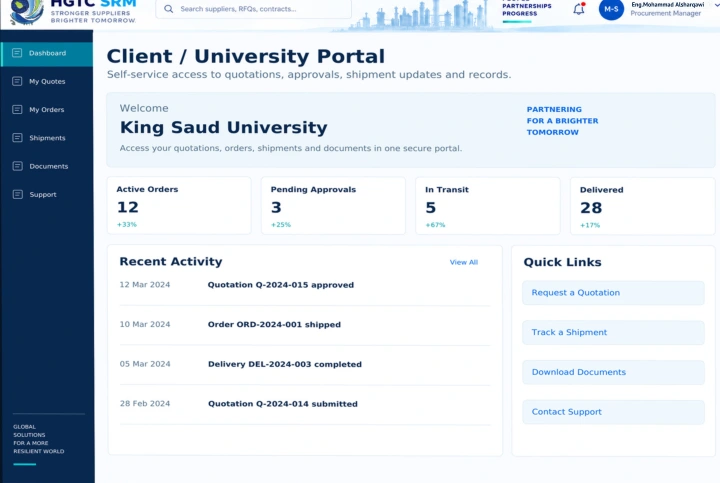Select 'Quotation Q-2024-014 submitted' activity

pyautogui.click(x=282, y=404)
